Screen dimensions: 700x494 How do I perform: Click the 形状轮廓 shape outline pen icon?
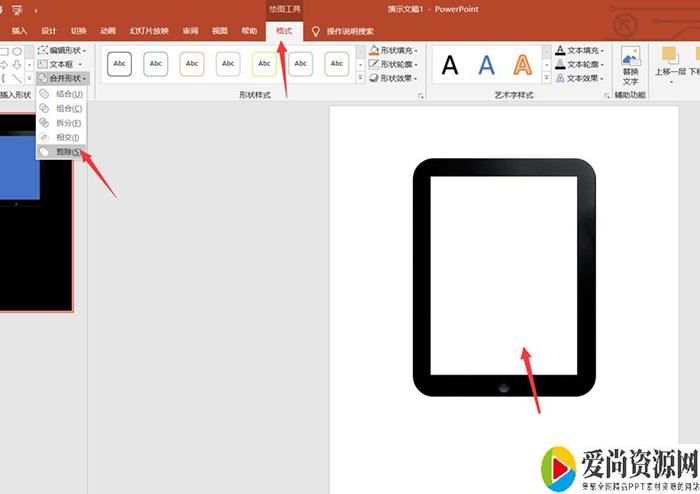373,64
